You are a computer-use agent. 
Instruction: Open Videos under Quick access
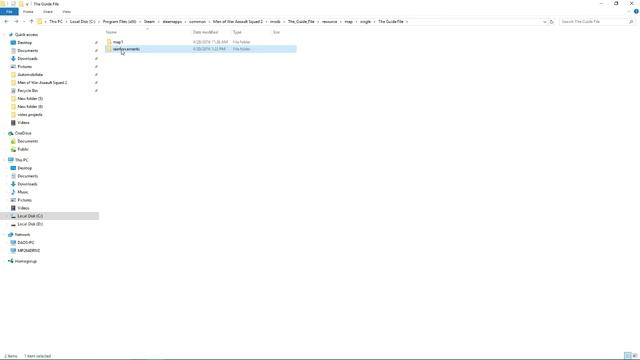(x=23, y=122)
